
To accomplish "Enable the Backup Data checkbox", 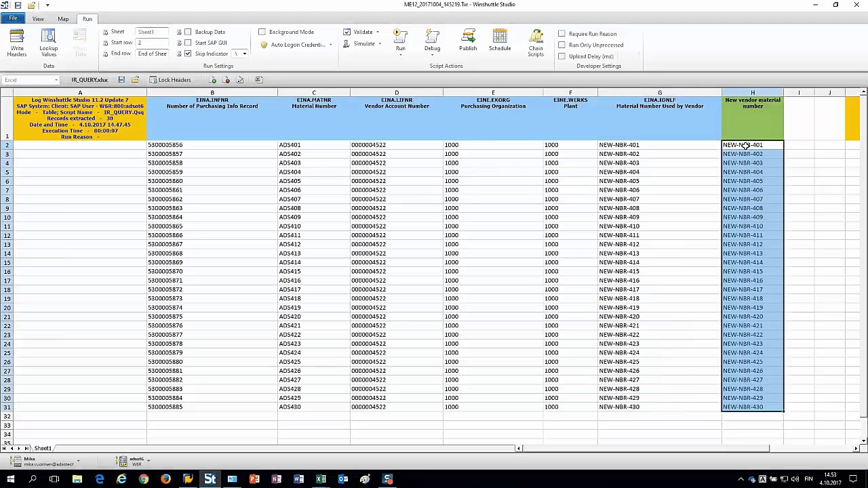I will (188, 32).
